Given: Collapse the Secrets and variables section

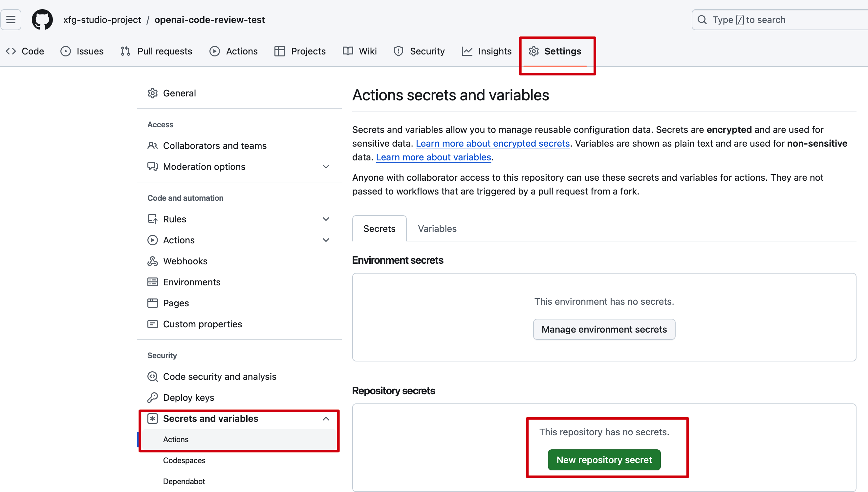Looking at the screenshot, I should point(326,419).
